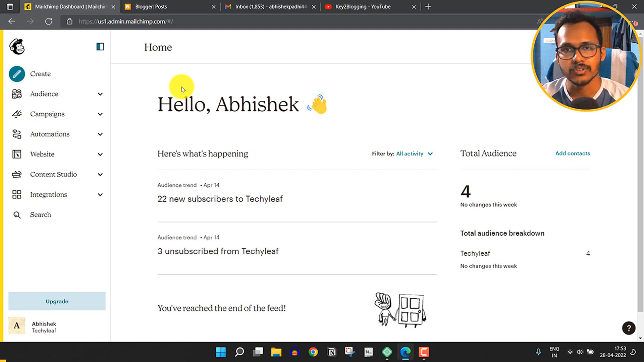Open the Automations menu label
This screenshot has width=644, height=362.
50,134
